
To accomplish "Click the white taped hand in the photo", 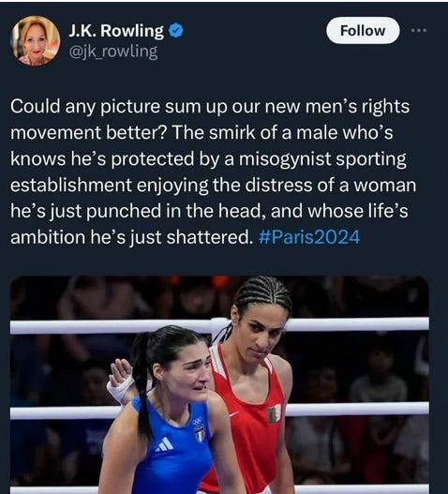I will [x=120, y=381].
